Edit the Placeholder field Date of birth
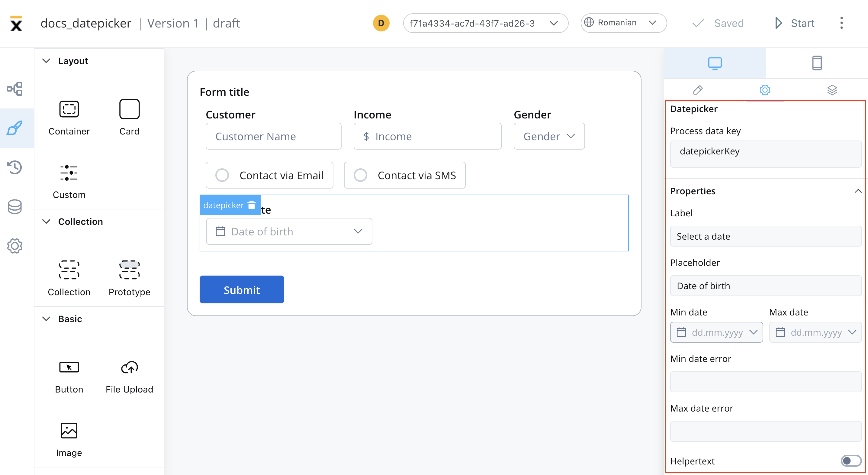868x475 pixels. [x=766, y=286]
